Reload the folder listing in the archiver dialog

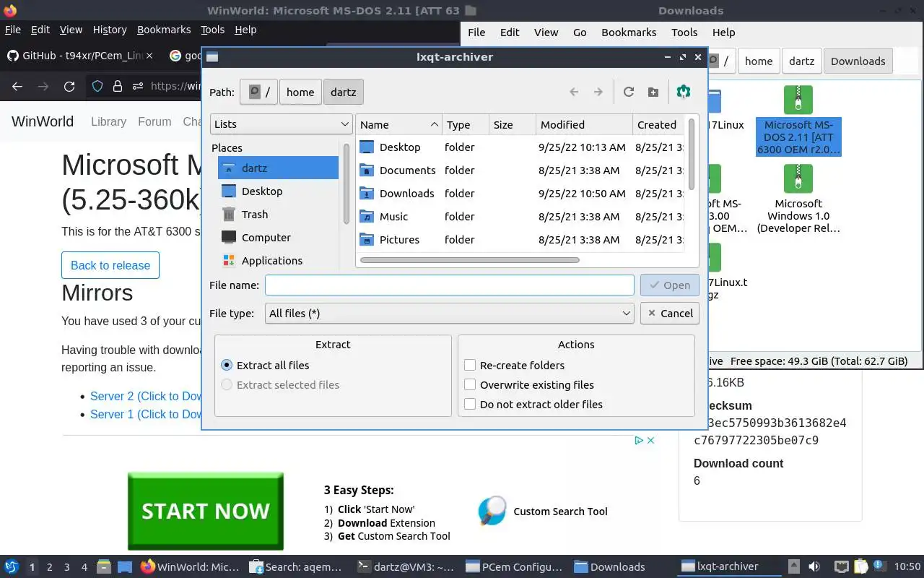pos(629,92)
